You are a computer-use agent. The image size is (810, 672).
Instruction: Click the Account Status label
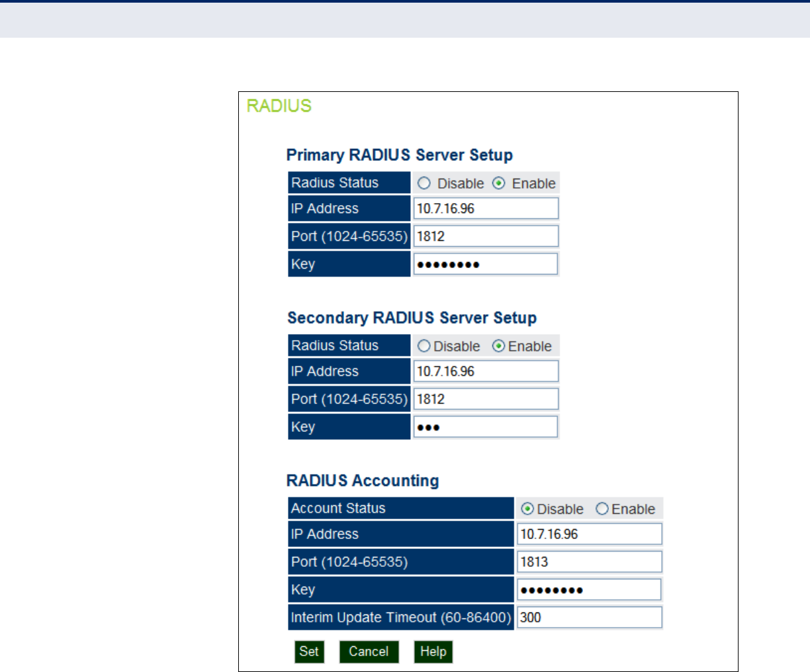point(338,508)
